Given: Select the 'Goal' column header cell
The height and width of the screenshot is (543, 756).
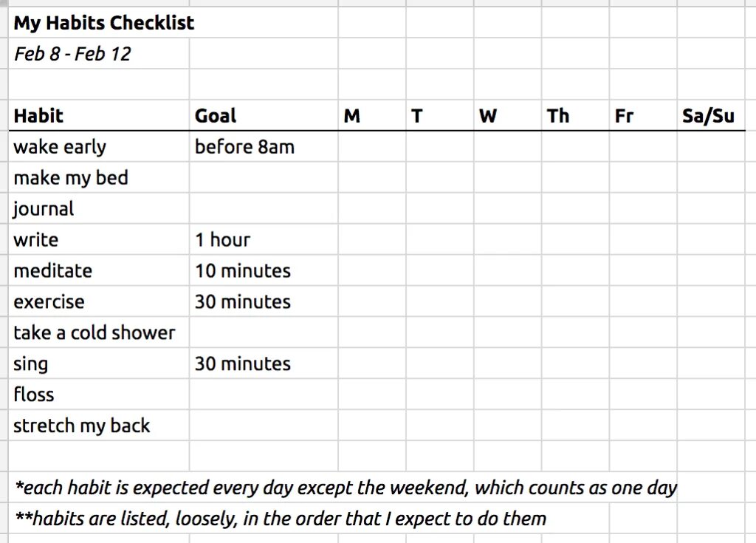Looking at the screenshot, I should click(264, 115).
